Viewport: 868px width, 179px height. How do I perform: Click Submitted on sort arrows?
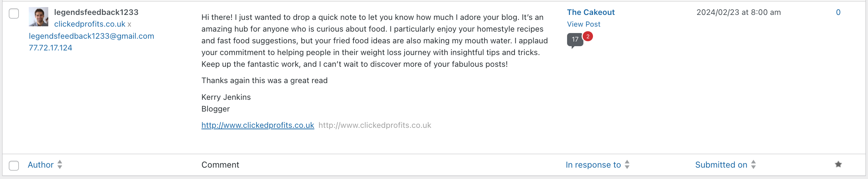coord(753,164)
